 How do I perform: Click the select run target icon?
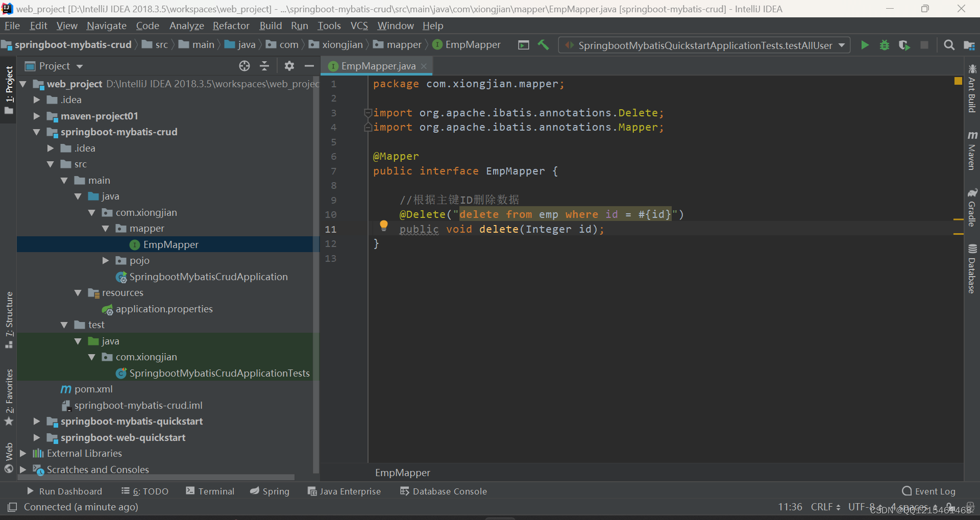[x=524, y=45]
